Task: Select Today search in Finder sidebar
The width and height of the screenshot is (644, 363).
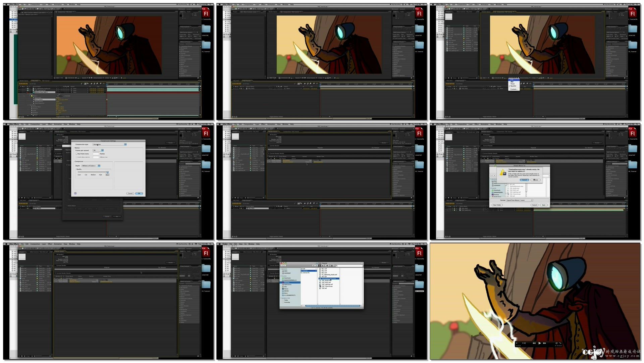Action: pos(286,300)
